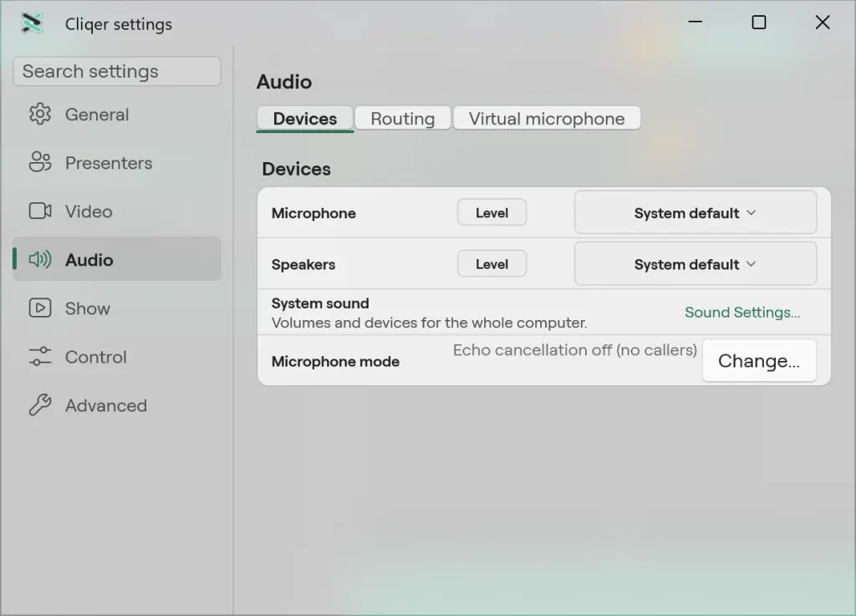Open the General settings section

click(x=117, y=115)
